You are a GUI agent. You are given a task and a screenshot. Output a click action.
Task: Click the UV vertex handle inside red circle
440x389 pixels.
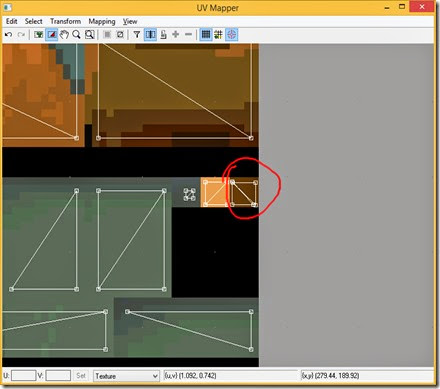[x=232, y=182]
